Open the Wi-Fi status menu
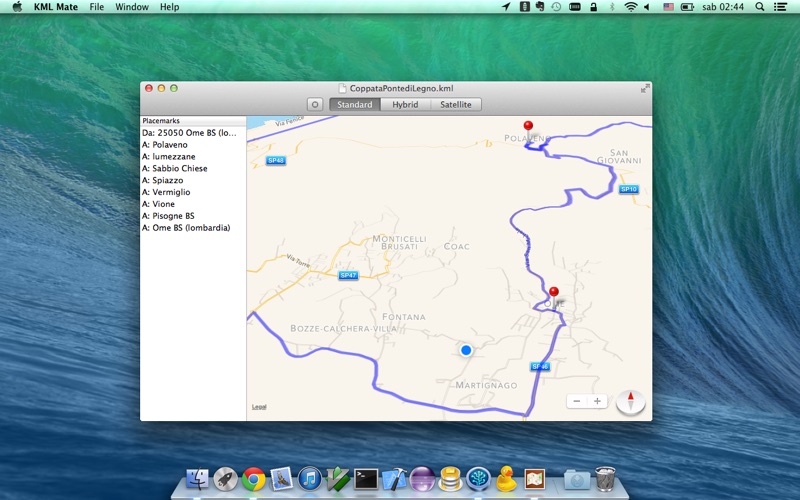Image resolution: width=800 pixels, height=500 pixels. (631, 7)
